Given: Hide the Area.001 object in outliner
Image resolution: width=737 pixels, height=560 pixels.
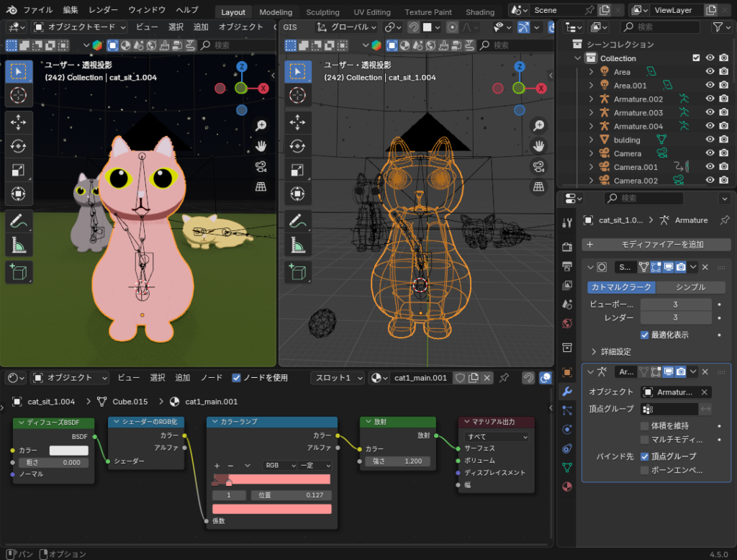Looking at the screenshot, I should [710, 86].
